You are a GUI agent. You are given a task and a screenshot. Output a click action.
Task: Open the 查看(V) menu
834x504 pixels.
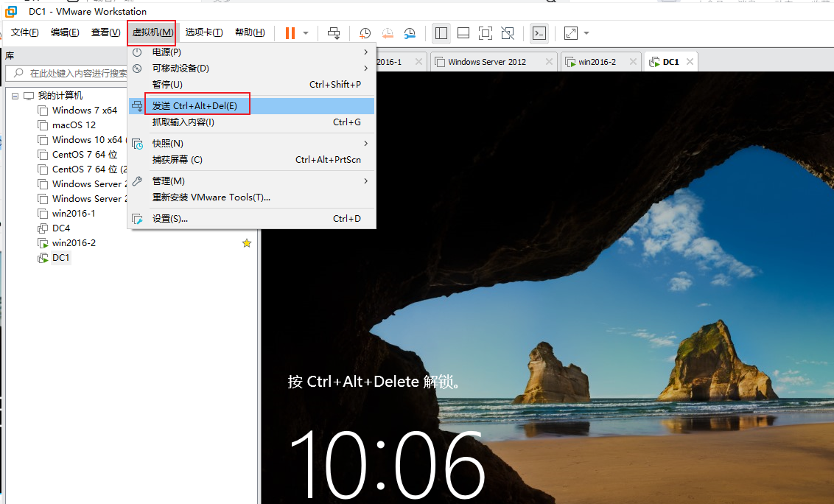pyautogui.click(x=105, y=32)
